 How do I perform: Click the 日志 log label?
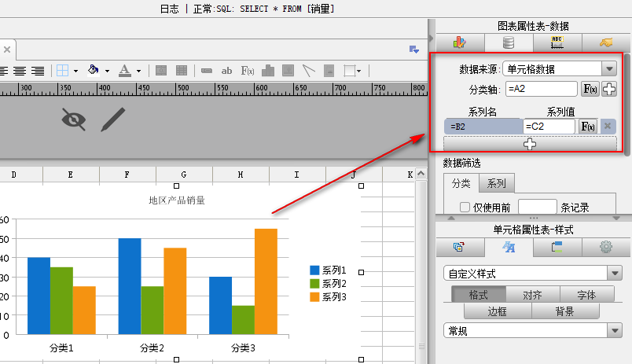[169, 9]
